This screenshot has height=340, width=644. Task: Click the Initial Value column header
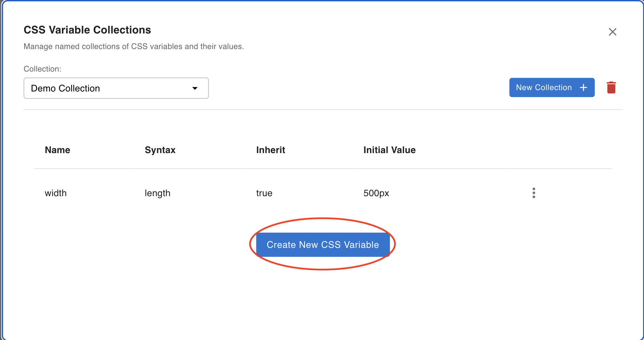click(x=389, y=150)
